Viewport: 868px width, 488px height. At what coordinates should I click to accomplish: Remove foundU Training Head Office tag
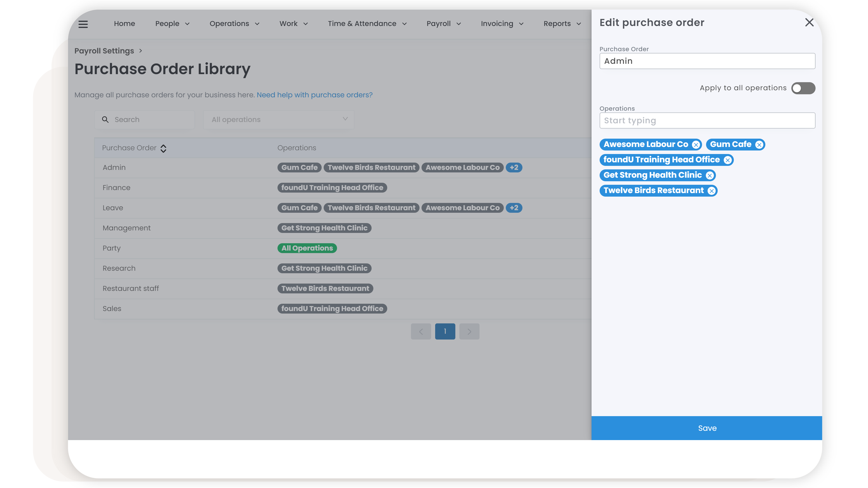(x=728, y=160)
